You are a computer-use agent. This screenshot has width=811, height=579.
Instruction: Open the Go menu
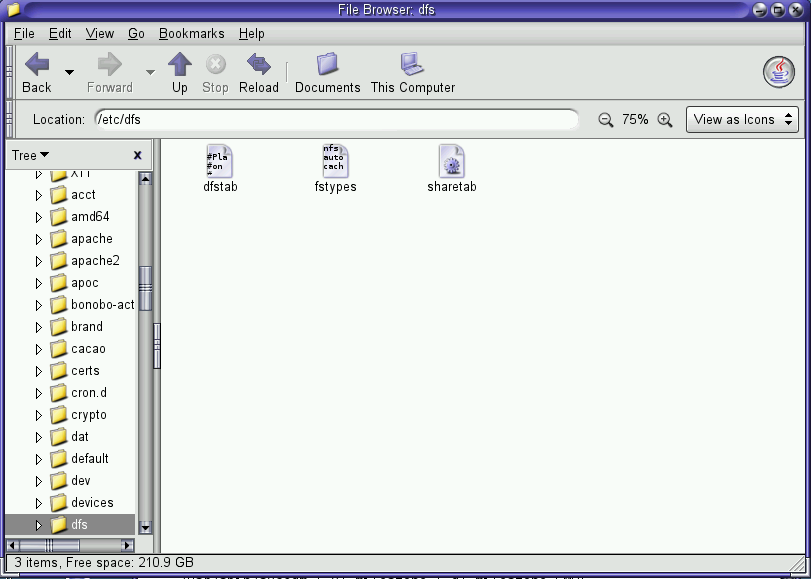(136, 33)
